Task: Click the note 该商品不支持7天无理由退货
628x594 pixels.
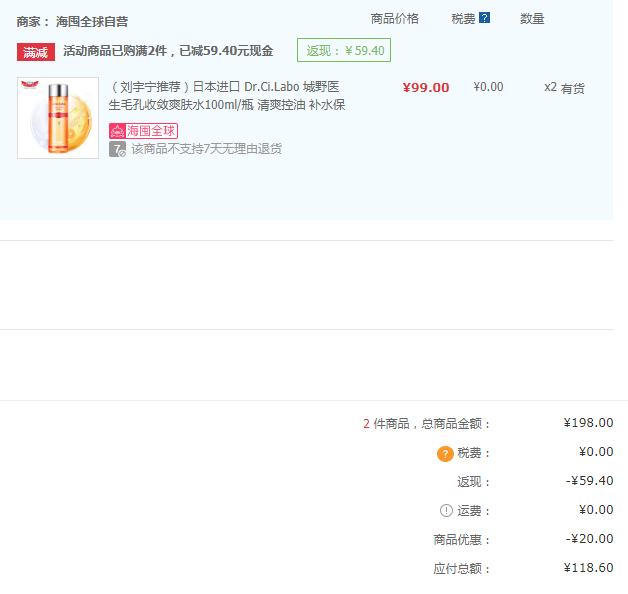Action: click(x=207, y=149)
